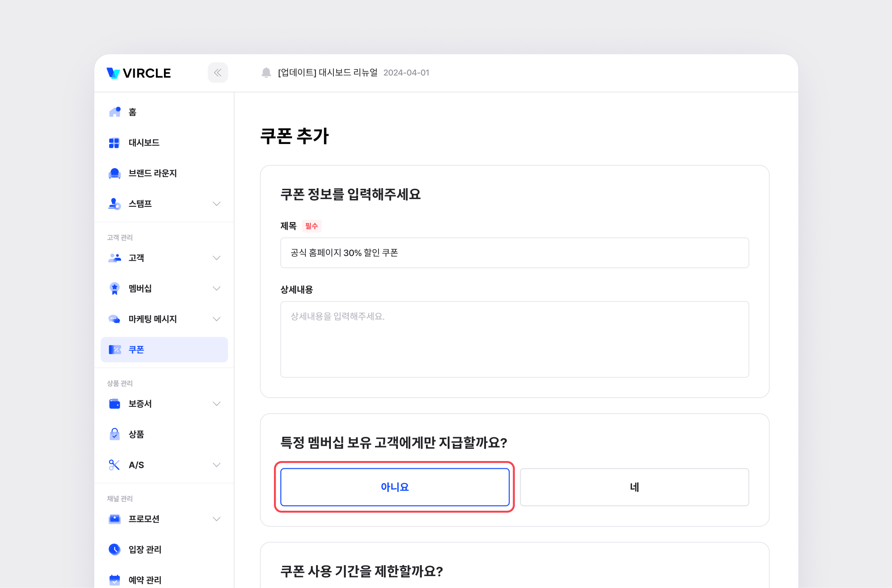Click the 쿠폰 사용 기간을 제한할까요? heading
Viewport: 892px width, 588px height.
pyautogui.click(x=361, y=571)
